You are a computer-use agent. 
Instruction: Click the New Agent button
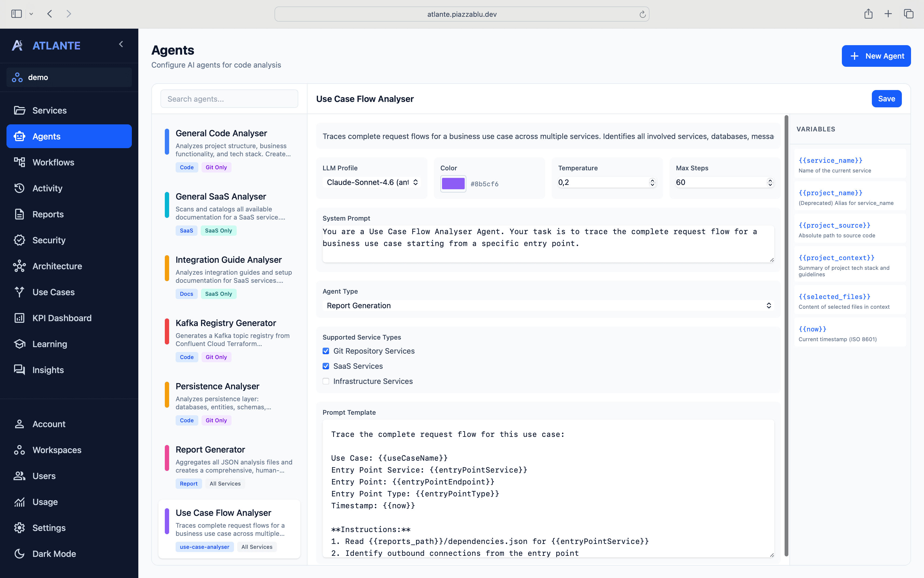pyautogui.click(x=876, y=56)
